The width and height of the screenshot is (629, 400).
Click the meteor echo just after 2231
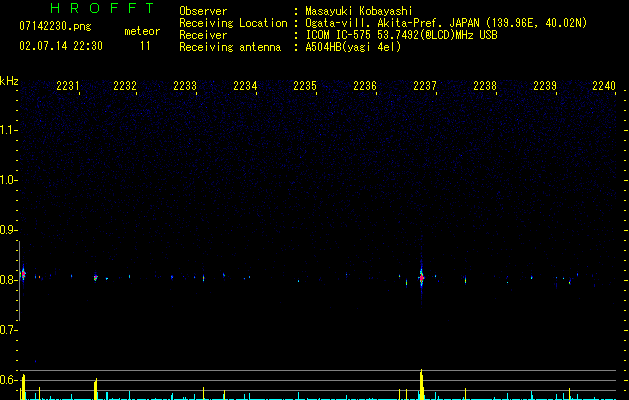[95, 277]
